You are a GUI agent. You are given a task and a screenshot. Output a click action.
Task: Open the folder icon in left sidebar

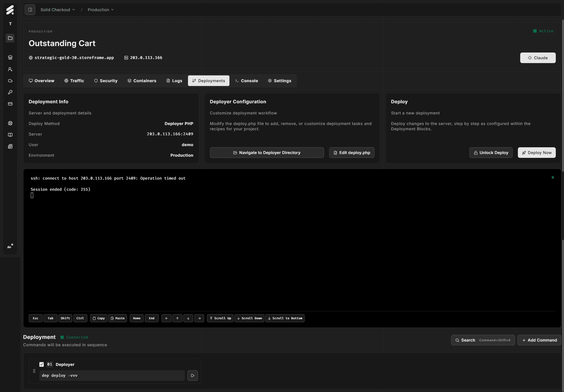(x=10, y=38)
